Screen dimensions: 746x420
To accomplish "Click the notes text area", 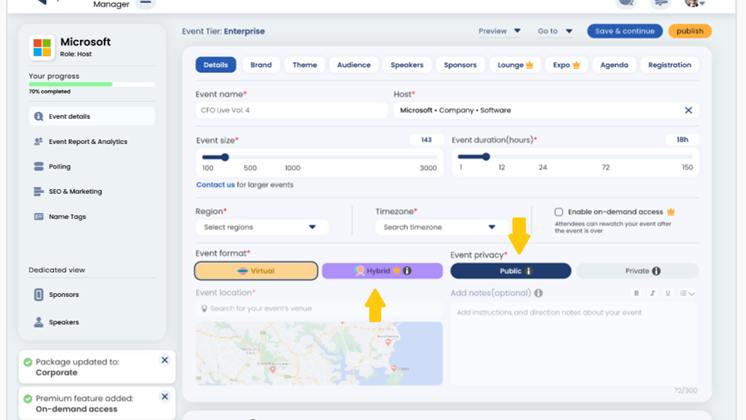I will 574,343.
